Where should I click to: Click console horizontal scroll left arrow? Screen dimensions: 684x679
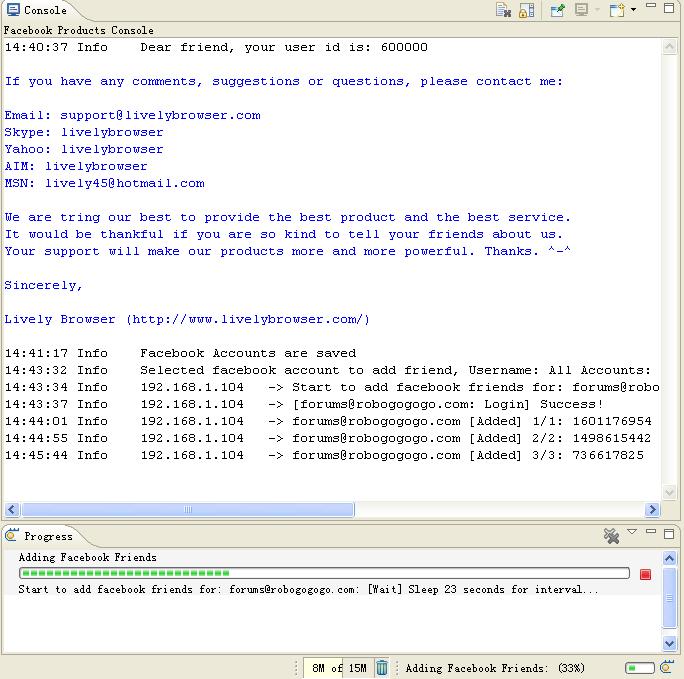(12, 509)
